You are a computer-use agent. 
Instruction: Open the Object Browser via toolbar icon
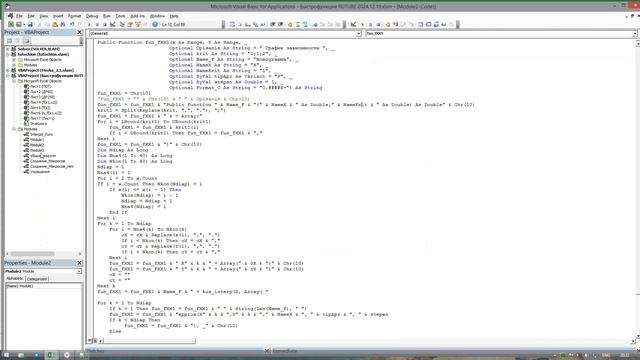pos(138,24)
